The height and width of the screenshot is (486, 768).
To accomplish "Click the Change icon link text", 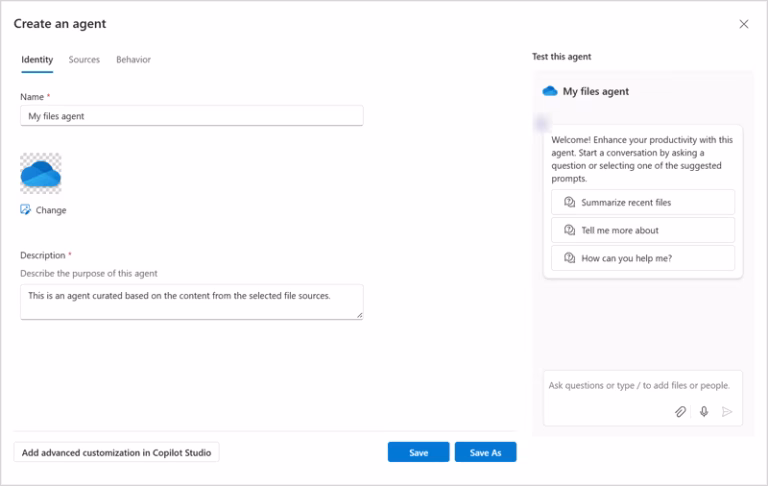I will (51, 210).
